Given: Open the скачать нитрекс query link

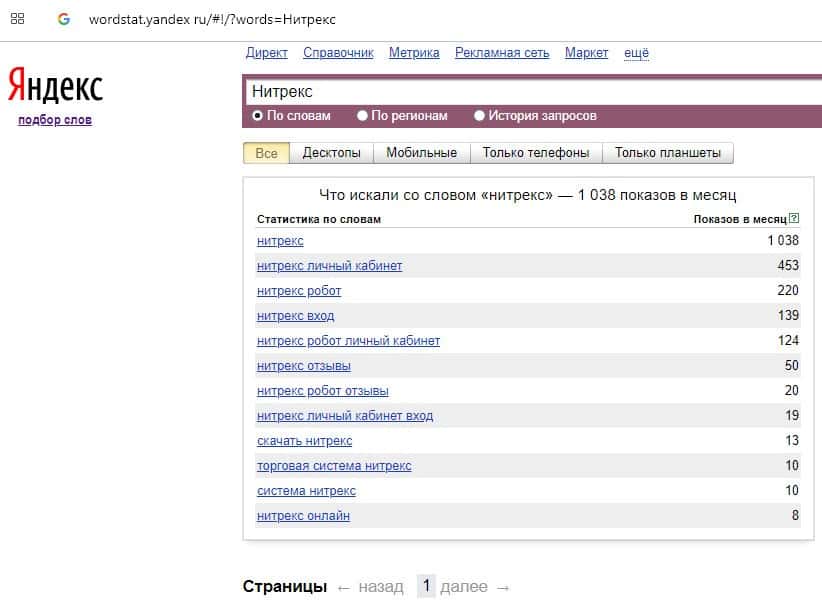Looking at the screenshot, I should pyautogui.click(x=304, y=441).
